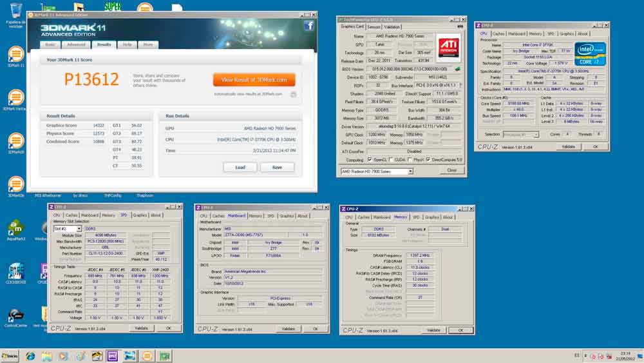Open the Validation tab in GPU-Z
The height and width of the screenshot is (363, 644).
pos(392,26)
